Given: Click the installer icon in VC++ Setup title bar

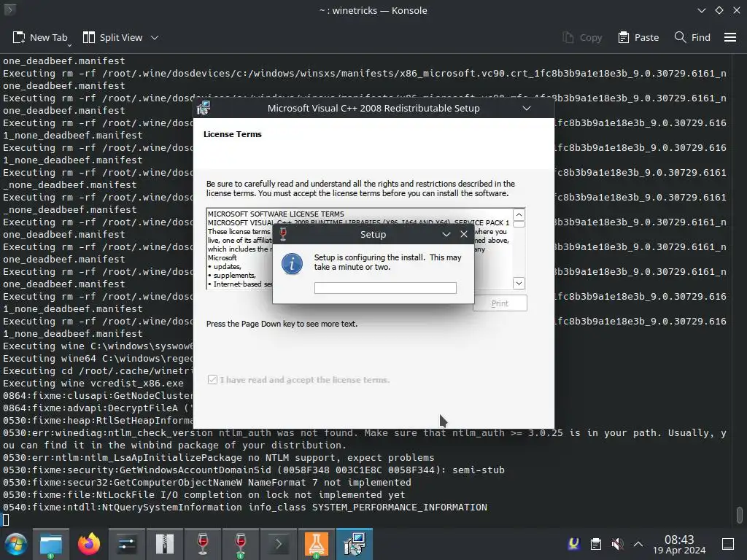Looking at the screenshot, I should [x=204, y=109].
